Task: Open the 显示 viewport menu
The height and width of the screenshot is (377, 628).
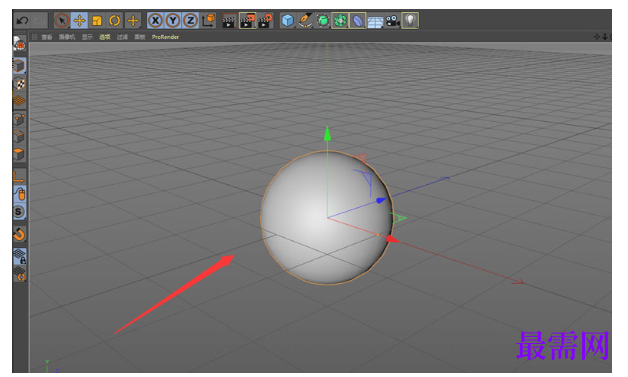Action: (87, 37)
